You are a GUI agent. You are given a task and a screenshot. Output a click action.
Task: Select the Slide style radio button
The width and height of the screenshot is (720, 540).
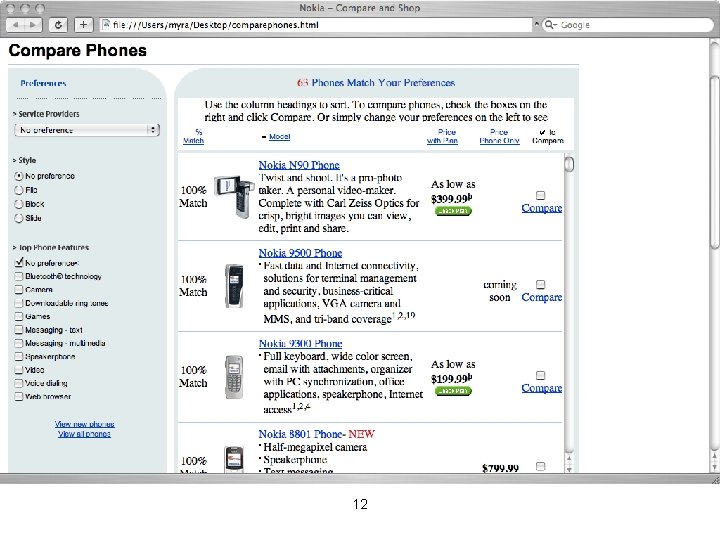coord(19,218)
